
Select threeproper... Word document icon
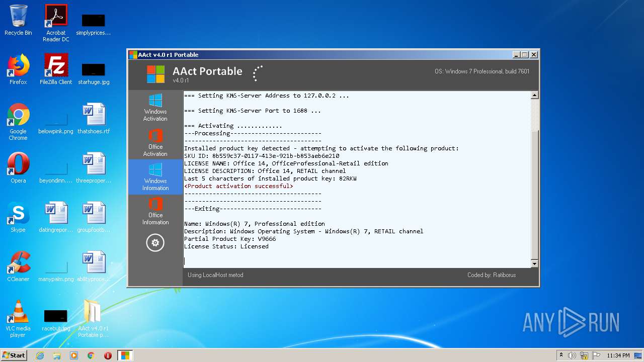(94, 168)
